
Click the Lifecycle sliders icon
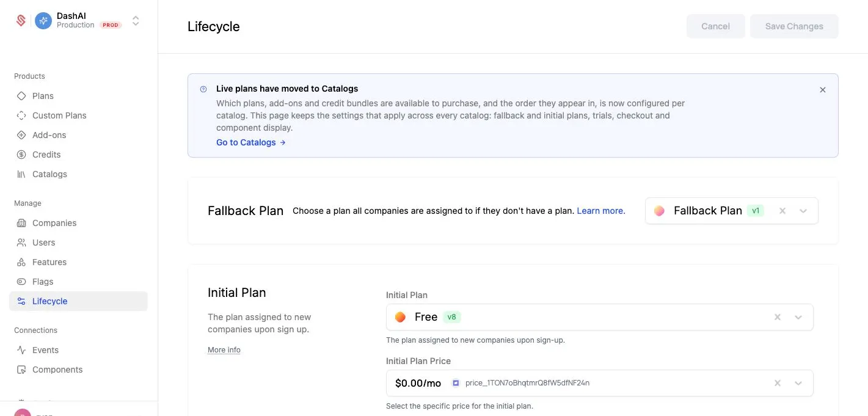(21, 301)
